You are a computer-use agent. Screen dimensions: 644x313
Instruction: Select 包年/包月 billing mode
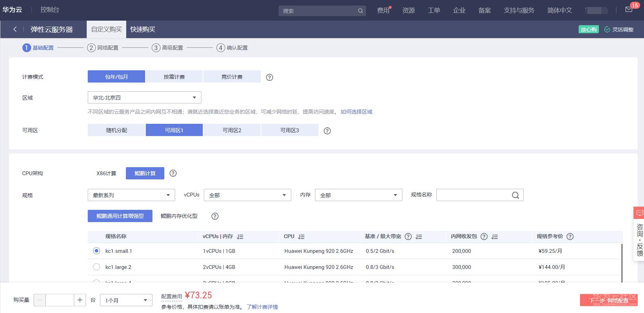pyautogui.click(x=116, y=77)
